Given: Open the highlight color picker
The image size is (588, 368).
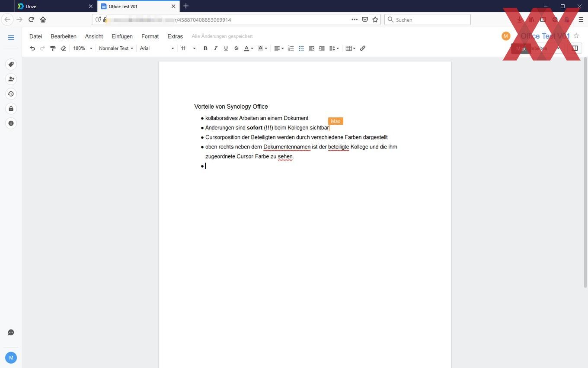Looking at the screenshot, I should click(262, 48).
